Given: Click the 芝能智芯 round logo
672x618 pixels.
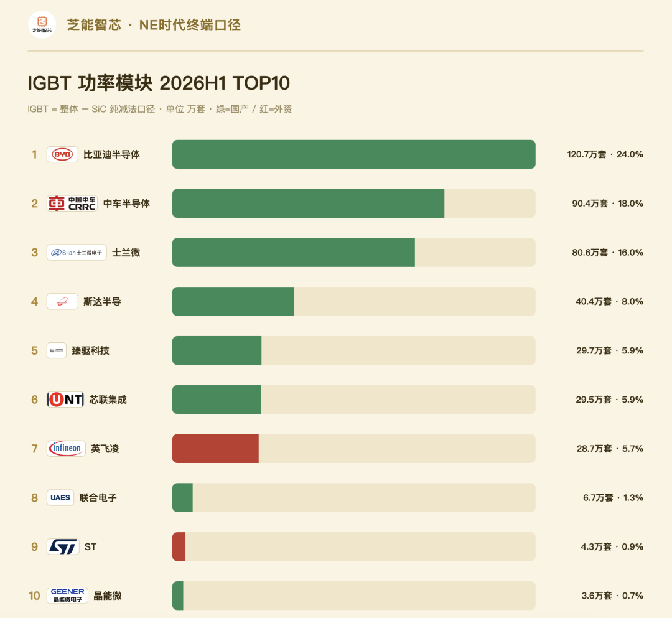Looking at the screenshot, I should (42, 25).
